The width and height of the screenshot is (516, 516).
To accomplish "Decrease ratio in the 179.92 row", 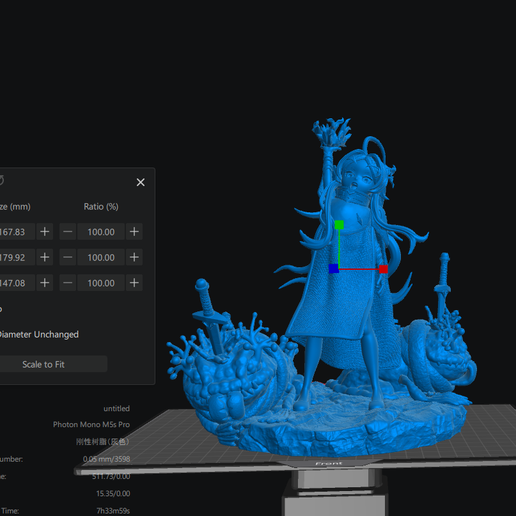I will [68, 257].
